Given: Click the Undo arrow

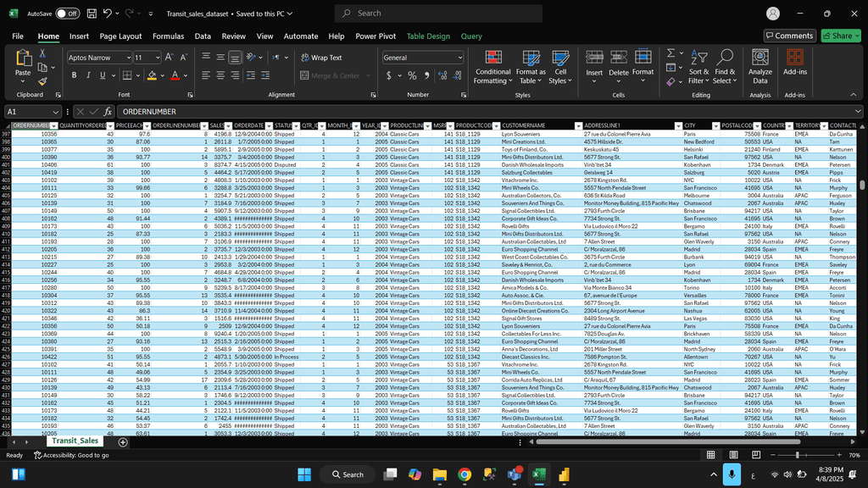Looking at the screenshot, I should (108, 14).
